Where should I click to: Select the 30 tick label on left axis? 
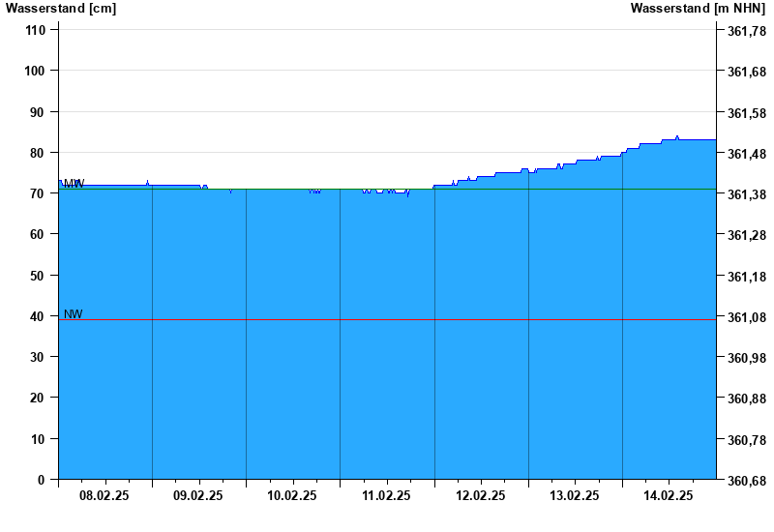(38, 357)
